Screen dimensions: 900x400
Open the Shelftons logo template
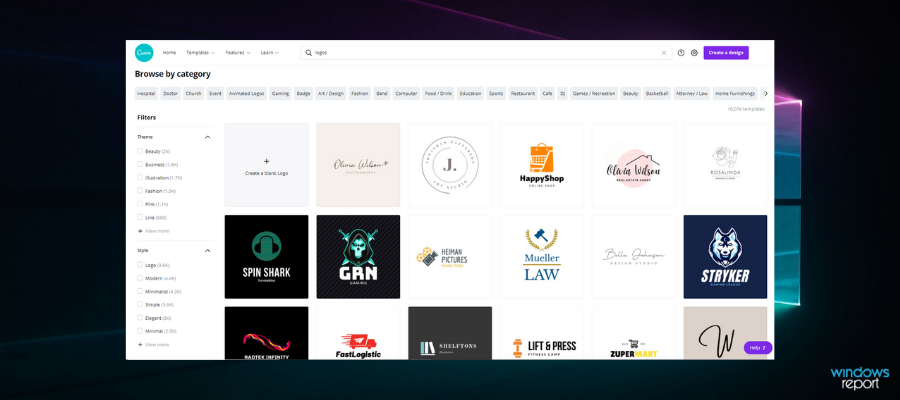(450, 333)
